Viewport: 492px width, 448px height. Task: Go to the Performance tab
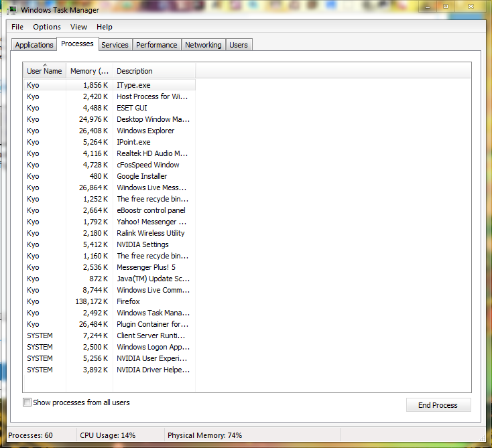pos(157,45)
